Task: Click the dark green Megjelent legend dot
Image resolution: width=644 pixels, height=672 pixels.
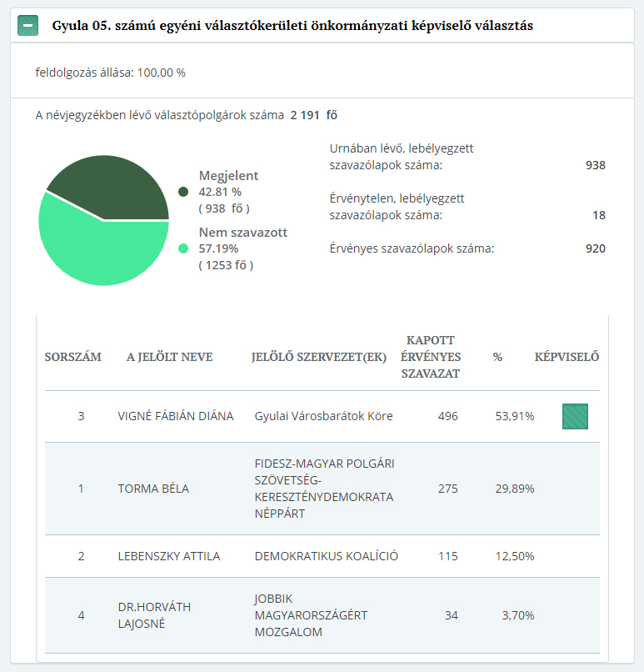Action: 183,192
